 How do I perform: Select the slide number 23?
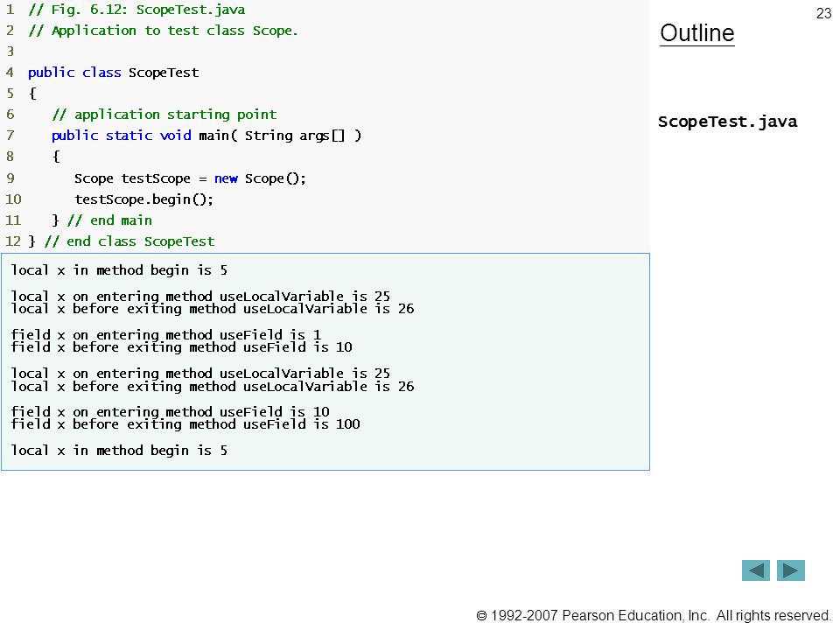click(x=823, y=13)
